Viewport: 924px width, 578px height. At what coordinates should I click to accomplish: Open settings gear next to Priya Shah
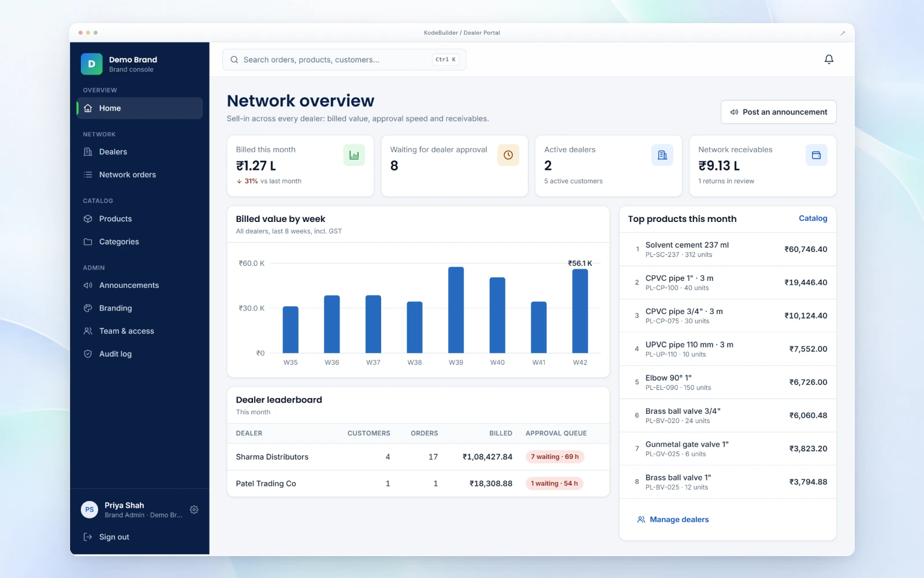[x=194, y=510]
